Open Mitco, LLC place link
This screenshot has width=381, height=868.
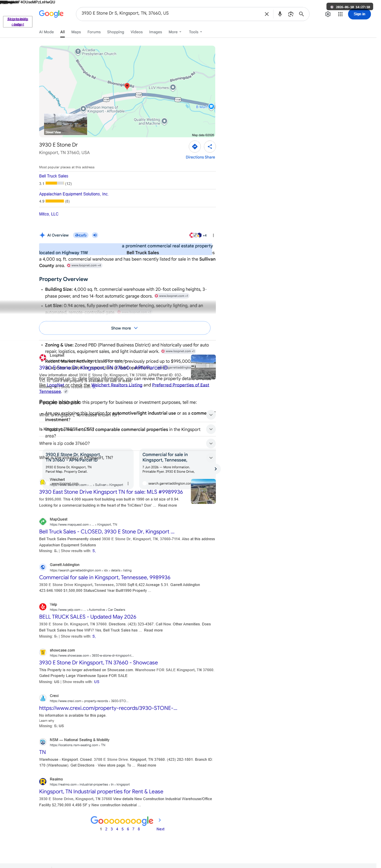[x=49, y=214]
